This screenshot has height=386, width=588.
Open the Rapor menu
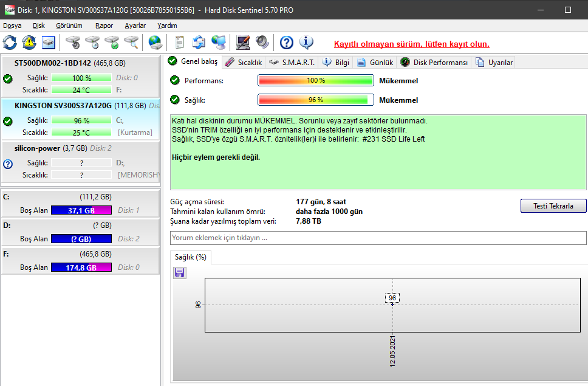coord(104,26)
